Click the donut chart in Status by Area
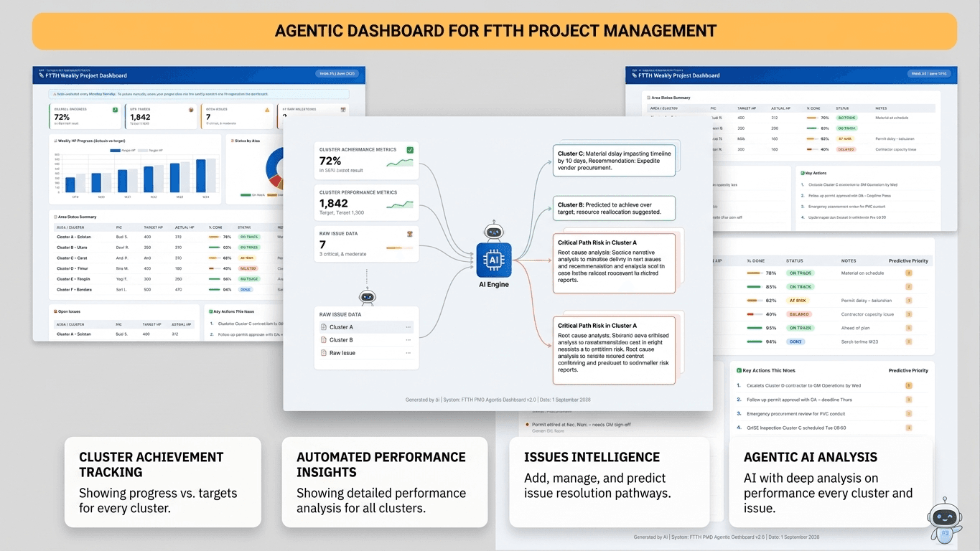This screenshot has width=980, height=551. point(275,170)
